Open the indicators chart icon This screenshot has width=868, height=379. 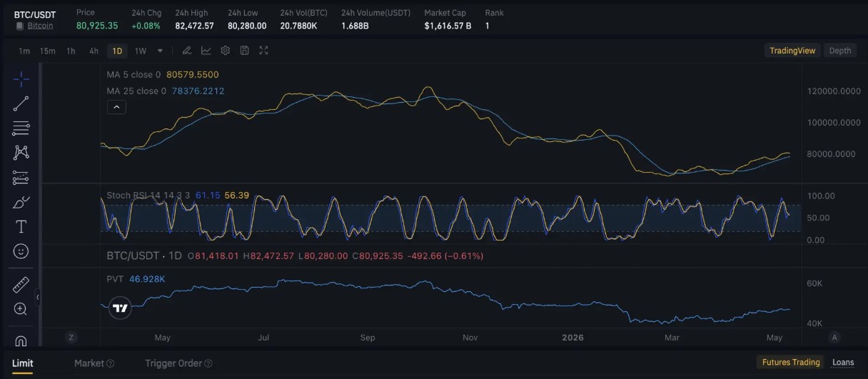coord(206,51)
